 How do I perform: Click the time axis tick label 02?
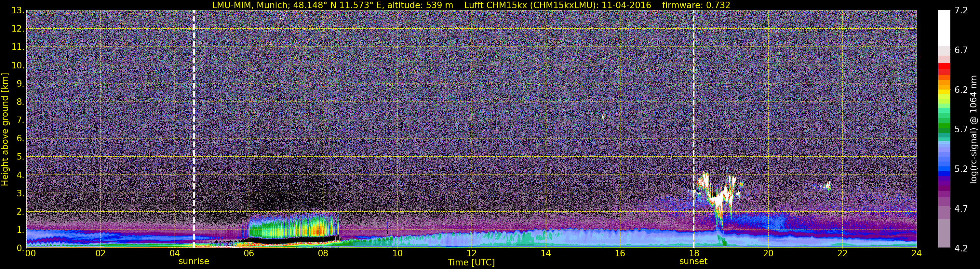click(101, 254)
